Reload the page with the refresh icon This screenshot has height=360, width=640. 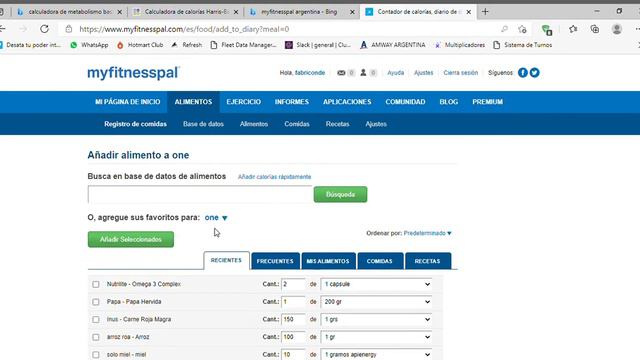tap(44, 29)
